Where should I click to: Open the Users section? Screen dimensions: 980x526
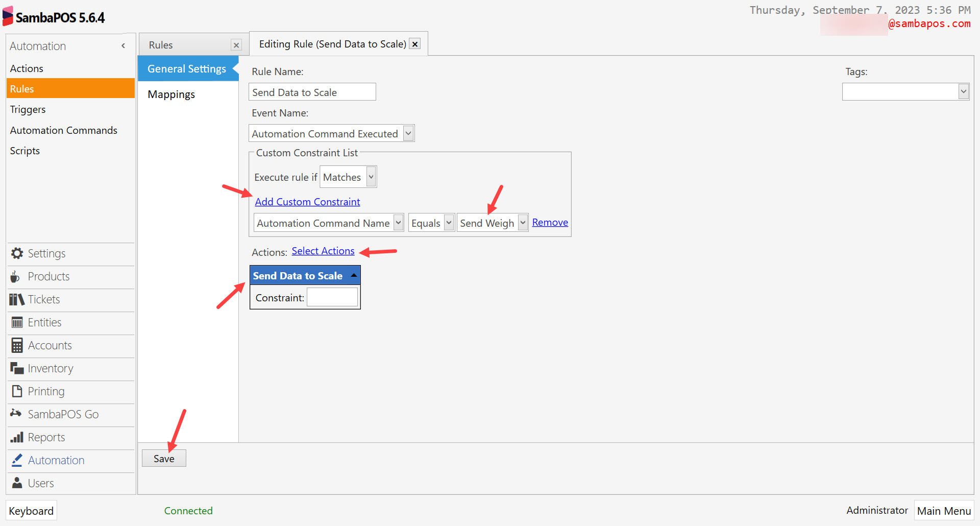[41, 483]
